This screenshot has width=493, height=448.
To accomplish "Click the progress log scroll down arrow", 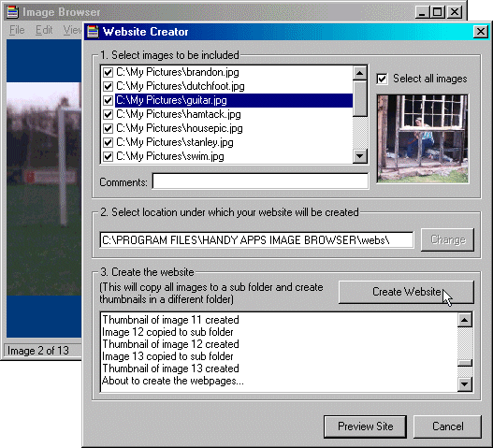I will pos(465,384).
